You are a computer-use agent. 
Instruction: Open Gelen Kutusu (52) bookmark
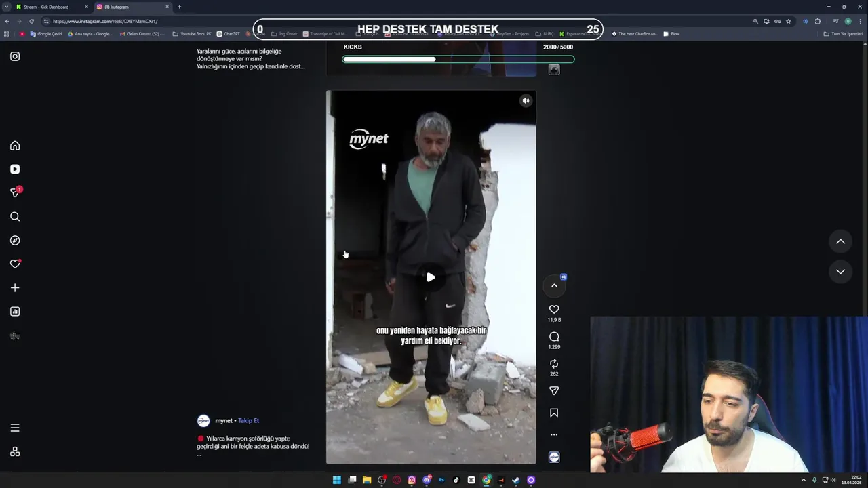[142, 34]
